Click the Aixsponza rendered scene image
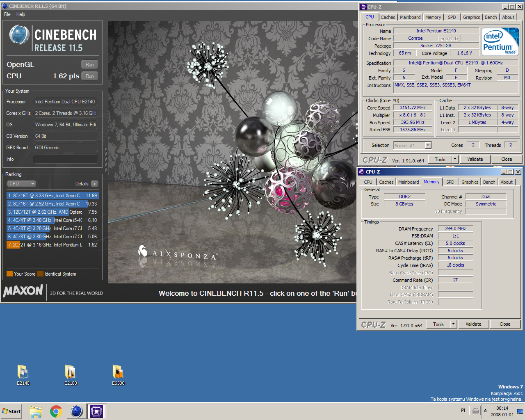525x420 pixels. click(x=233, y=152)
